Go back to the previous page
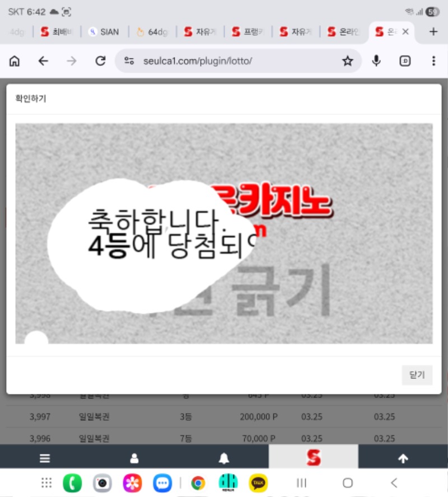Screen dimensions: 448x497 pos(43,61)
